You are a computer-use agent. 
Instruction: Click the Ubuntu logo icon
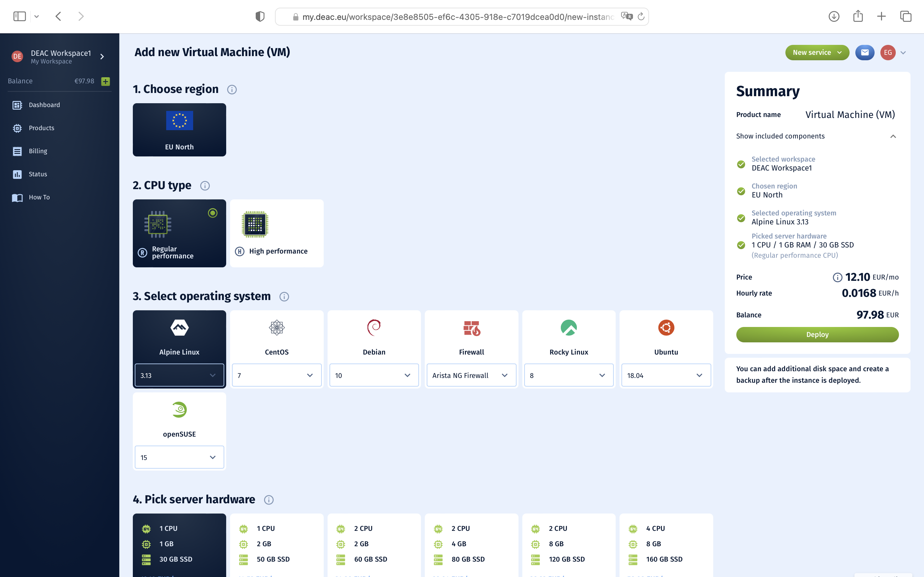[x=666, y=328]
